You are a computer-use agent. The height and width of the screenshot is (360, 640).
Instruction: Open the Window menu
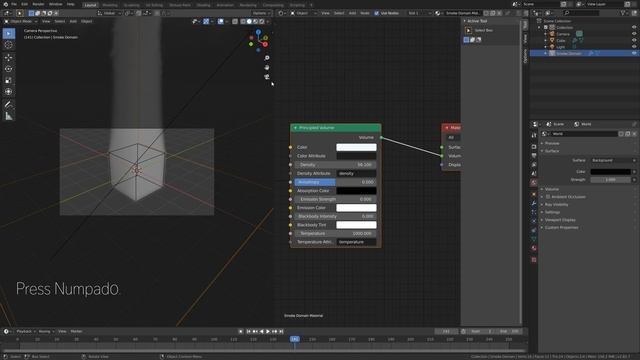tap(56, 4)
